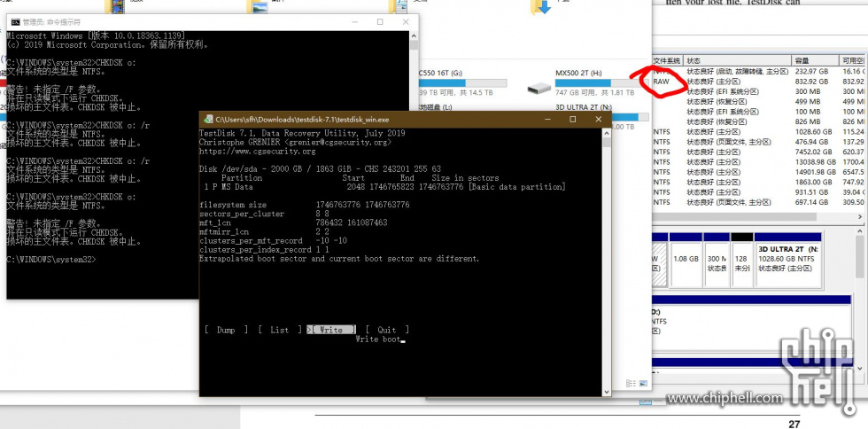Open the Downloads folder icon in Explorer

(541, 7)
